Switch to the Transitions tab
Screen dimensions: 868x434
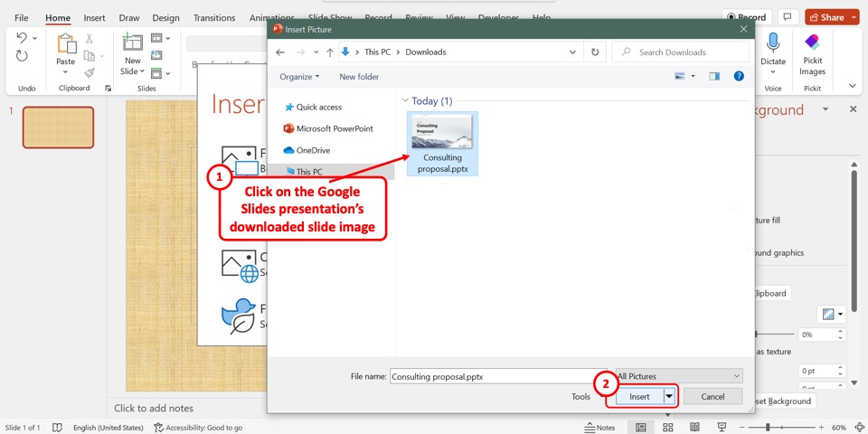(x=214, y=18)
